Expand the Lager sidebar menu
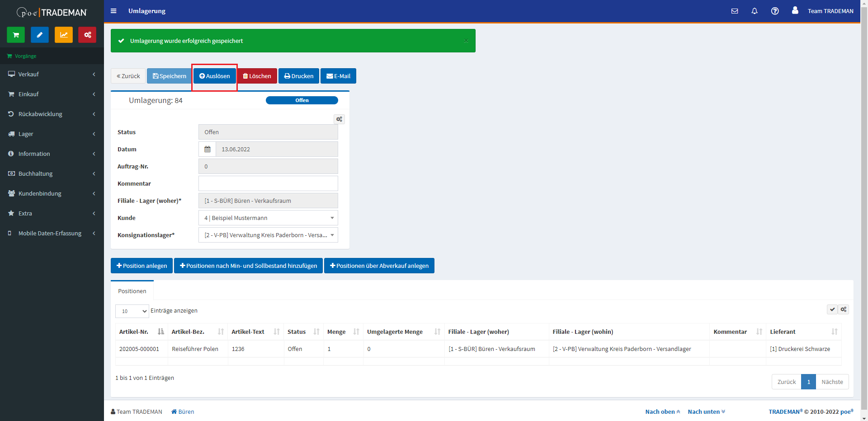Viewport: 868px width, 421px height. click(x=52, y=134)
